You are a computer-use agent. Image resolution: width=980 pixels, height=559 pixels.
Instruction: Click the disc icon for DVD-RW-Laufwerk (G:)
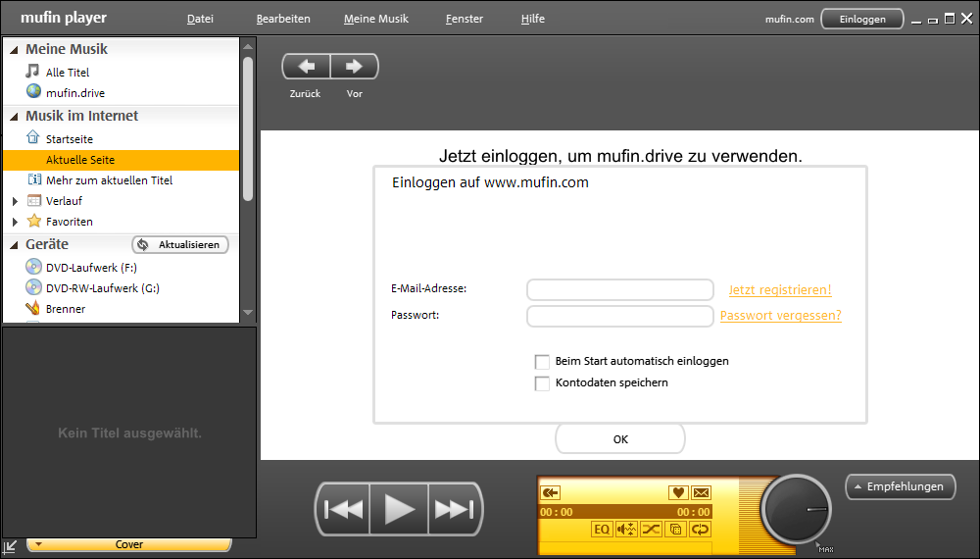point(33,287)
